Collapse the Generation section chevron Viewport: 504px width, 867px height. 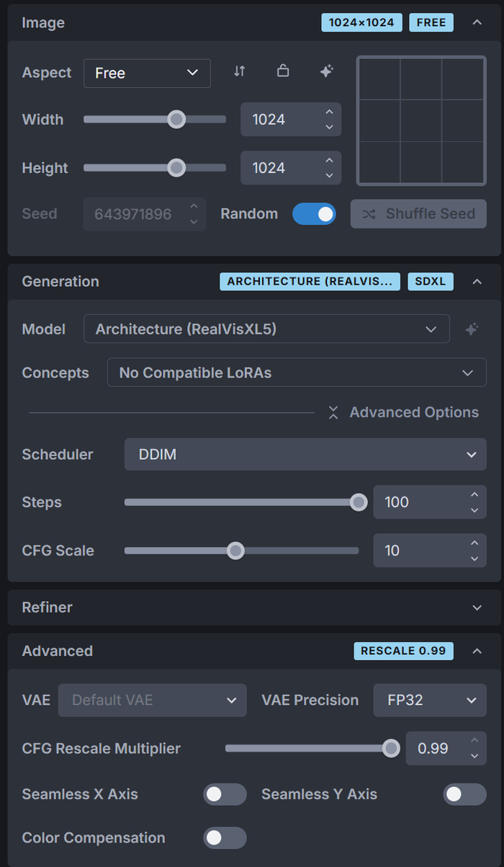477,282
